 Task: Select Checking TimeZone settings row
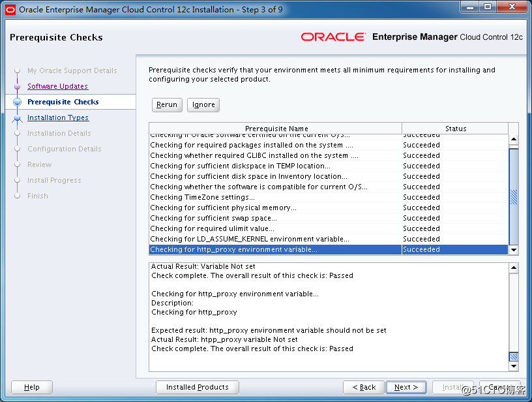(x=275, y=197)
